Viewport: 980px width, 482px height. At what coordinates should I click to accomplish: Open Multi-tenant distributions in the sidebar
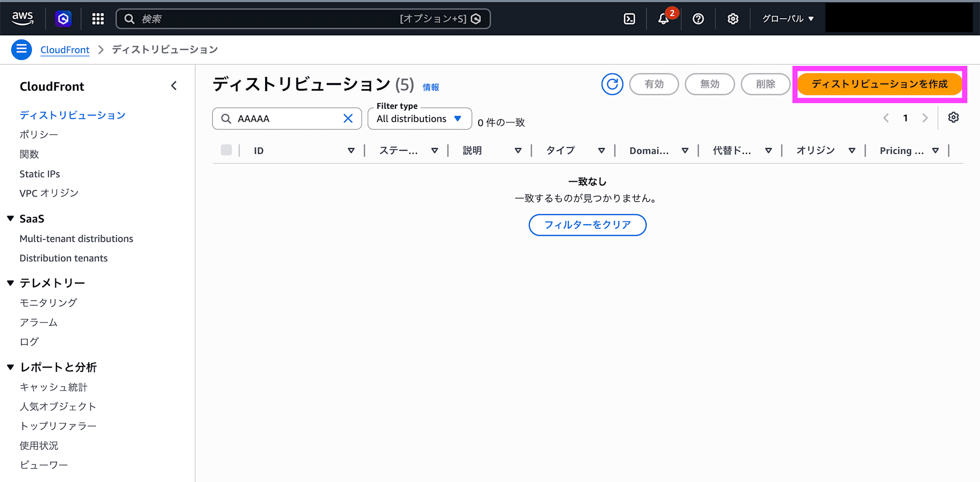(76, 239)
